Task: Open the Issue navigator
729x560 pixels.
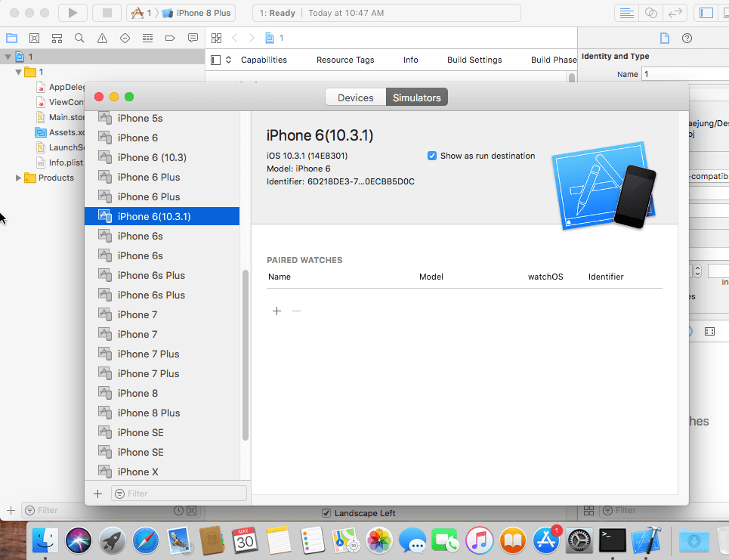Action: [x=102, y=38]
